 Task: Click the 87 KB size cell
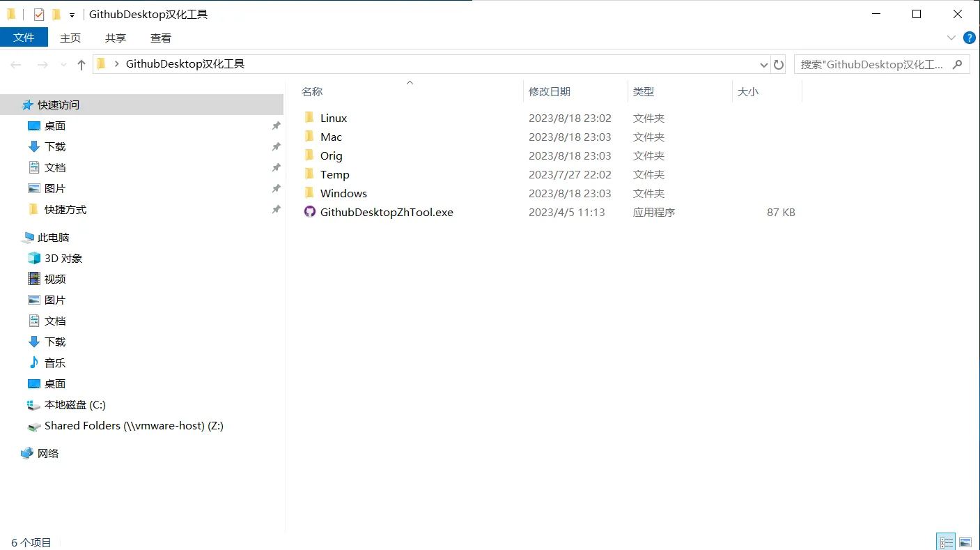(x=781, y=212)
